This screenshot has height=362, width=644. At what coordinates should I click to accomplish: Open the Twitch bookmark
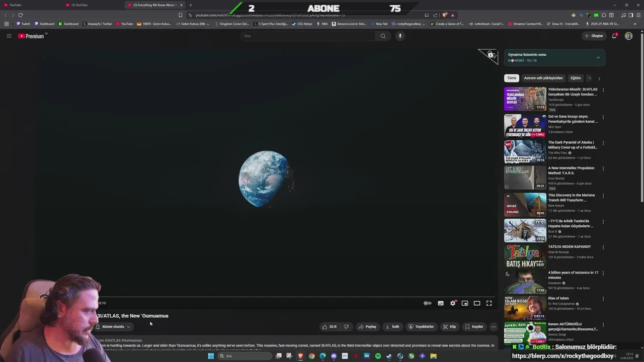click(x=23, y=24)
